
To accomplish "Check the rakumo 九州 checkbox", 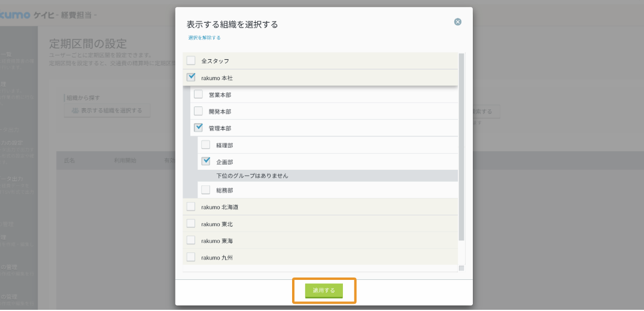I will 191,257.
